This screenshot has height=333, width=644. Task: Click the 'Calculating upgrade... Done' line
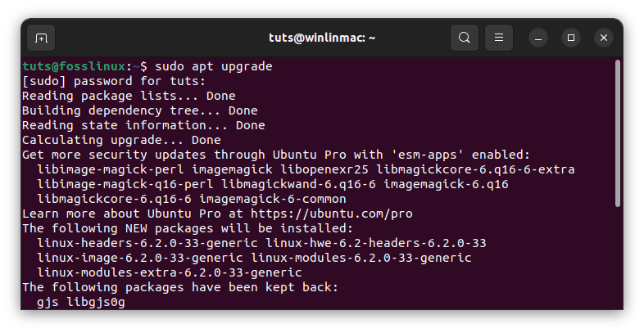[x=121, y=140]
